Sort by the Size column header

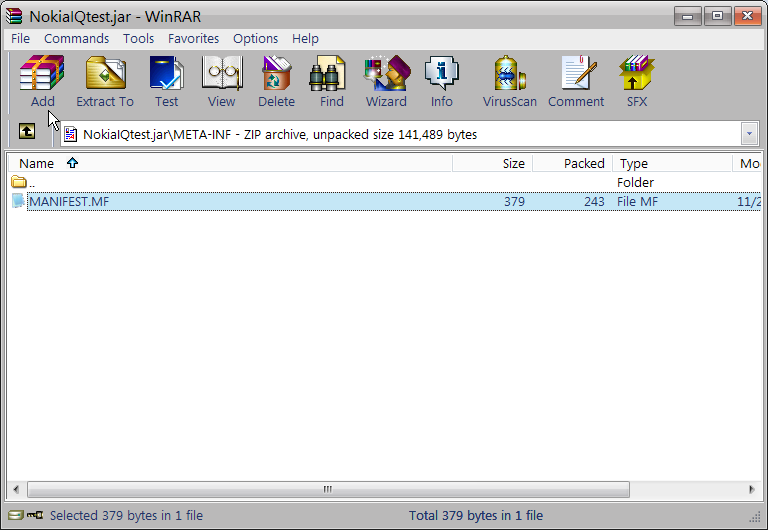click(x=492, y=163)
